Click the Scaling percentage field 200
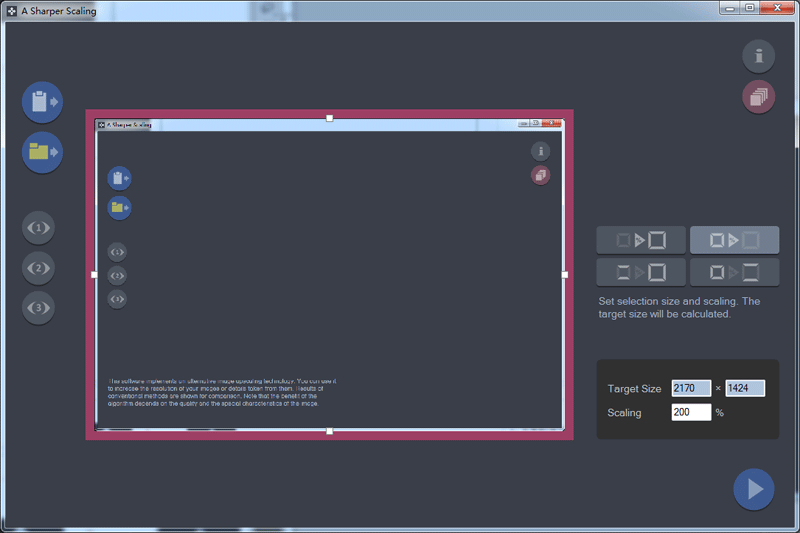Screen dimensions: 800x533 [x=691, y=412]
